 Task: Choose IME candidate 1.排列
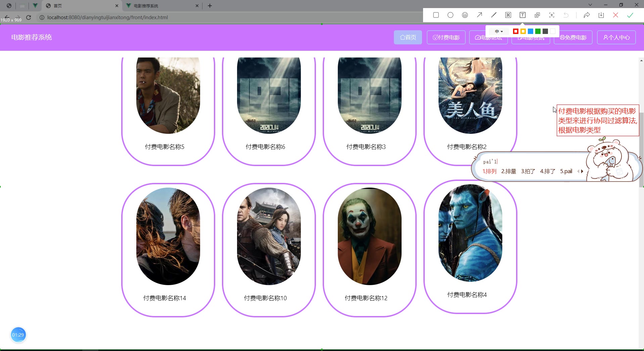pos(489,171)
